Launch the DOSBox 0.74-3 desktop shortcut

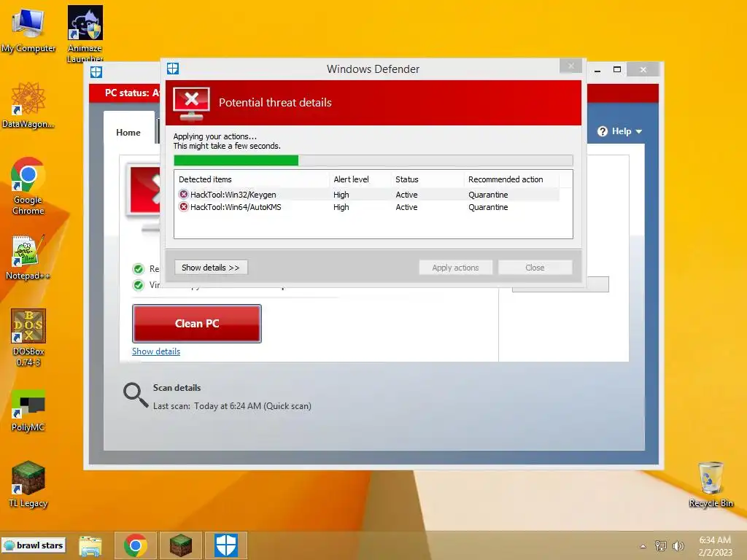(x=28, y=337)
